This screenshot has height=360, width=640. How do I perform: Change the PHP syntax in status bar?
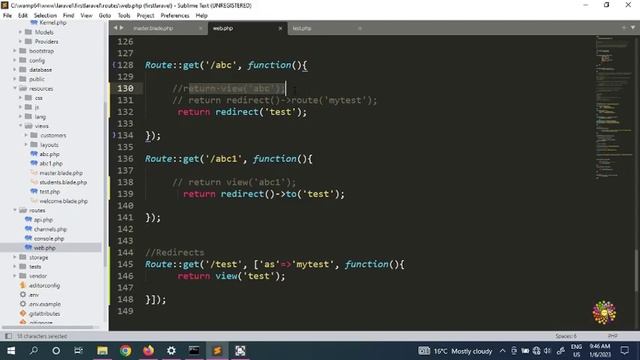pos(613,336)
